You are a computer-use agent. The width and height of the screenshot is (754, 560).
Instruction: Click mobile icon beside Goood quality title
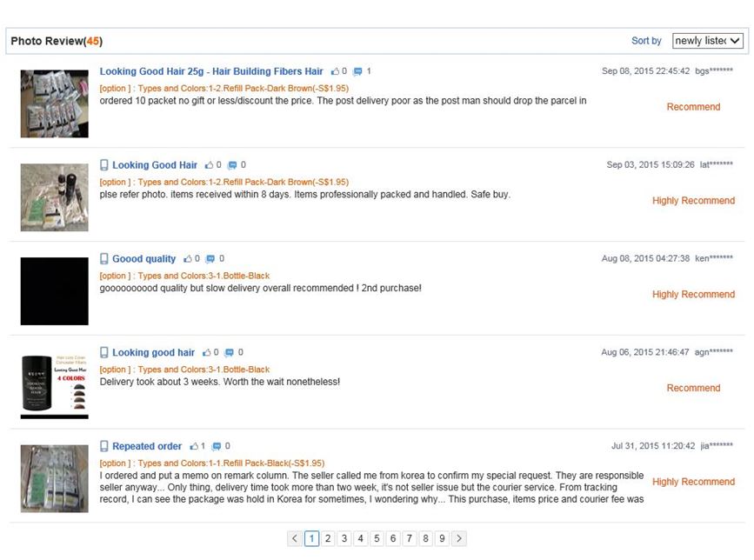[x=104, y=259]
